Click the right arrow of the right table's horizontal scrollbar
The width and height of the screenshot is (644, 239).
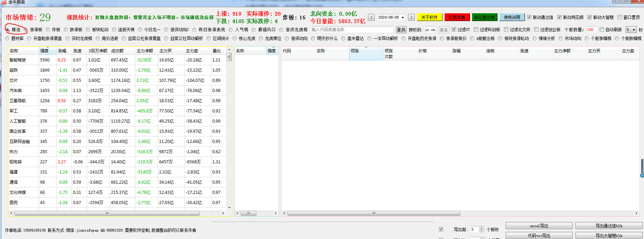pyautogui.click(x=637, y=214)
